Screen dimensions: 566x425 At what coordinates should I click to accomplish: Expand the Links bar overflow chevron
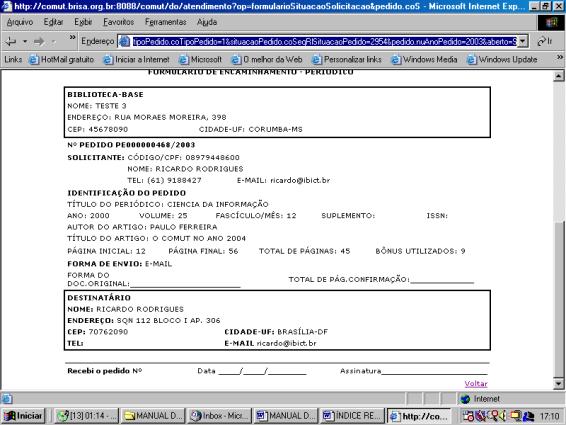click(x=560, y=57)
